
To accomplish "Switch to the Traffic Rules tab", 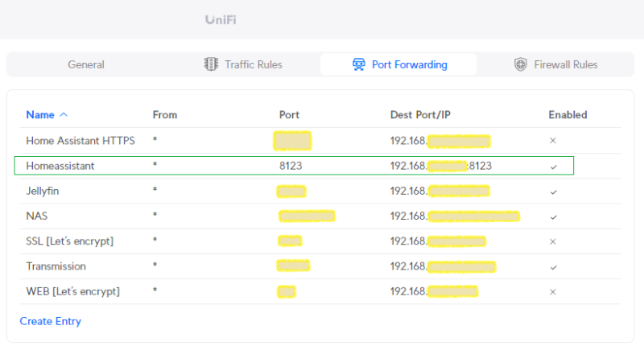I will click(x=242, y=64).
